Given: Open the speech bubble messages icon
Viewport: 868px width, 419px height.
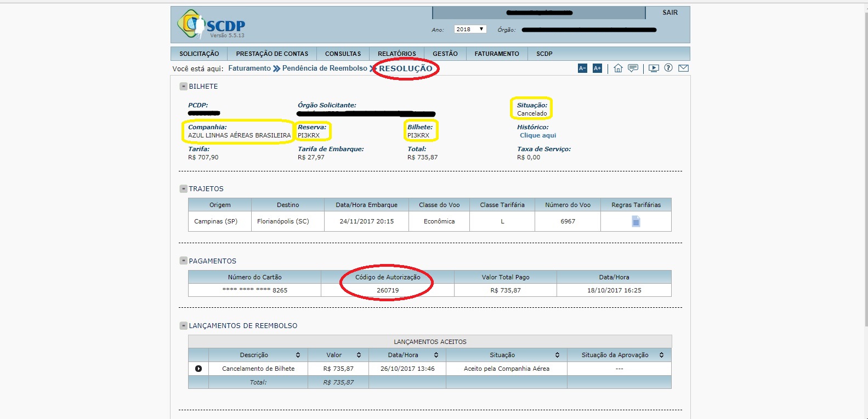Looking at the screenshot, I should pyautogui.click(x=633, y=68).
